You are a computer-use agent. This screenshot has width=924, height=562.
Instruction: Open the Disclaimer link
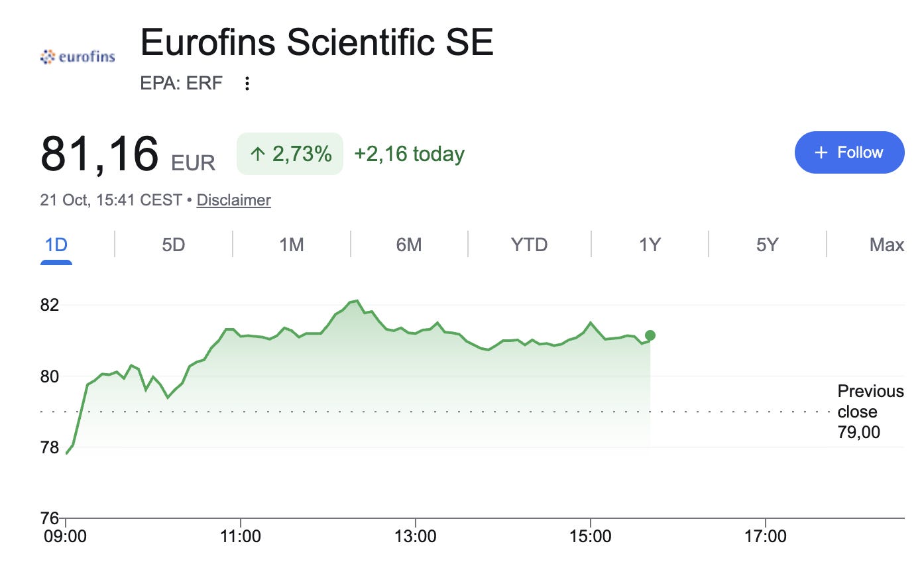[x=234, y=200]
